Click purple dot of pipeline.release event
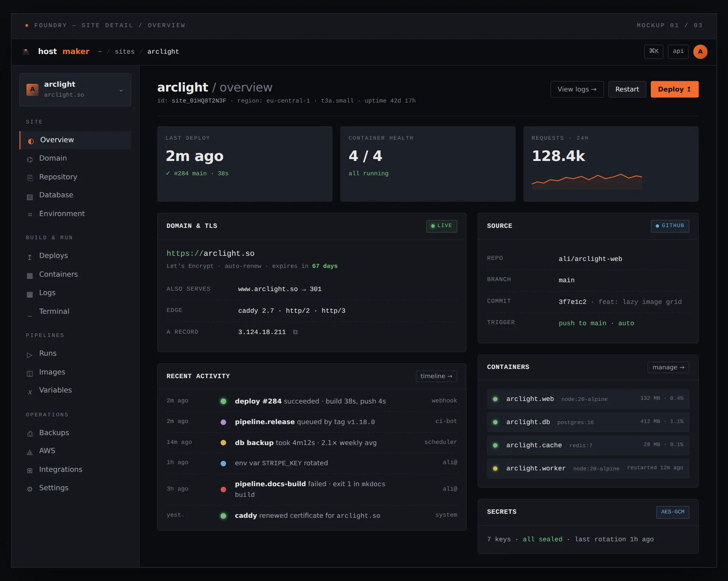This screenshot has width=728, height=581. (223, 422)
